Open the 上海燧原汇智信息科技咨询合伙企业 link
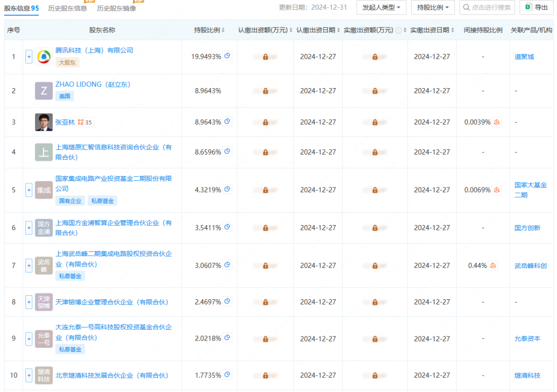Screen dimensions: 557x392 (x=113, y=152)
